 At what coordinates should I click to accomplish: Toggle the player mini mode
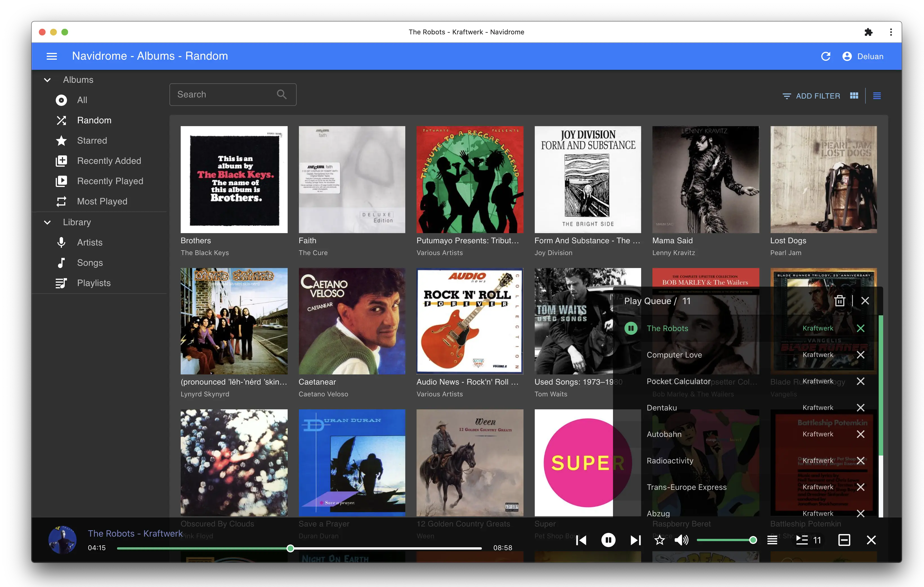coord(844,540)
